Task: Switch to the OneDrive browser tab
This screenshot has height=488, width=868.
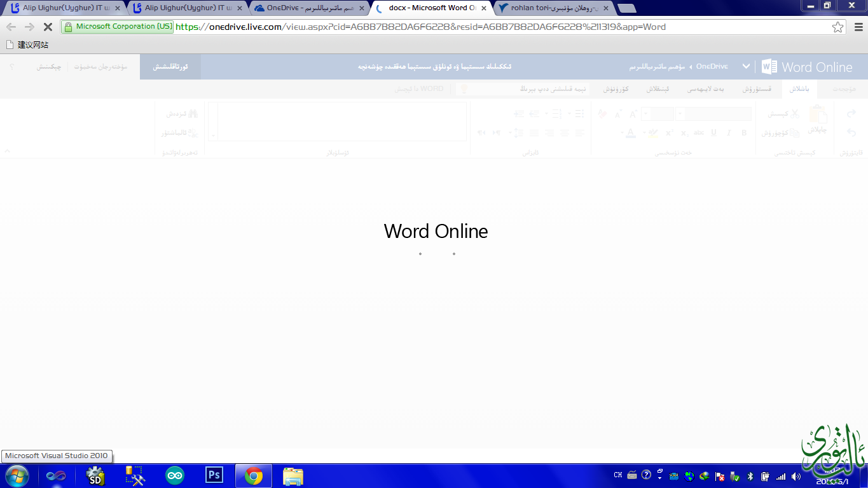Action: pos(309,8)
